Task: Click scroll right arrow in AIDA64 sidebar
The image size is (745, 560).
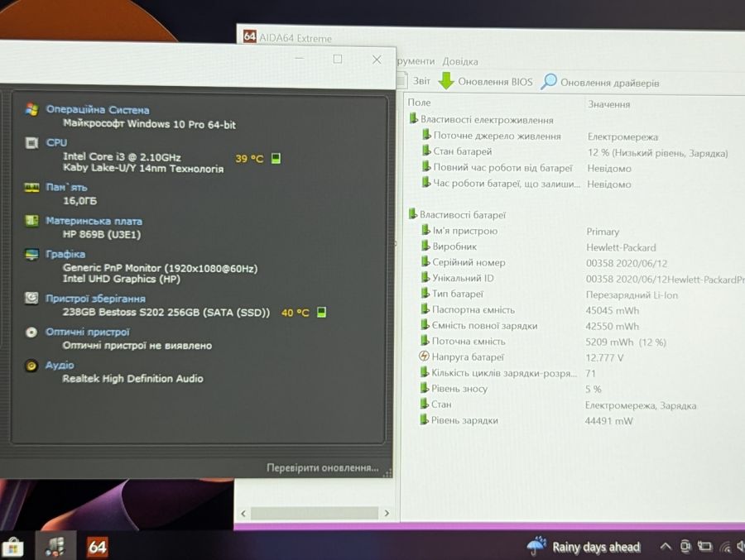Action: click(387, 513)
